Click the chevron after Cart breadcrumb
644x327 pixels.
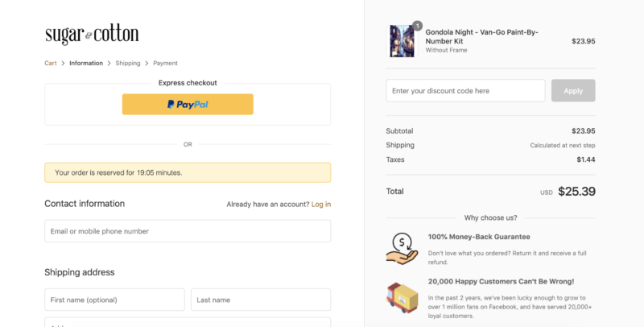63,63
